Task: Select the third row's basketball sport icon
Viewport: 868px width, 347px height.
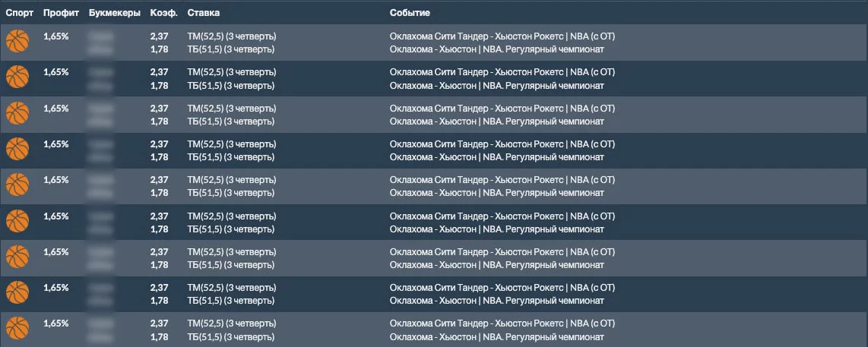Action: click(x=17, y=113)
